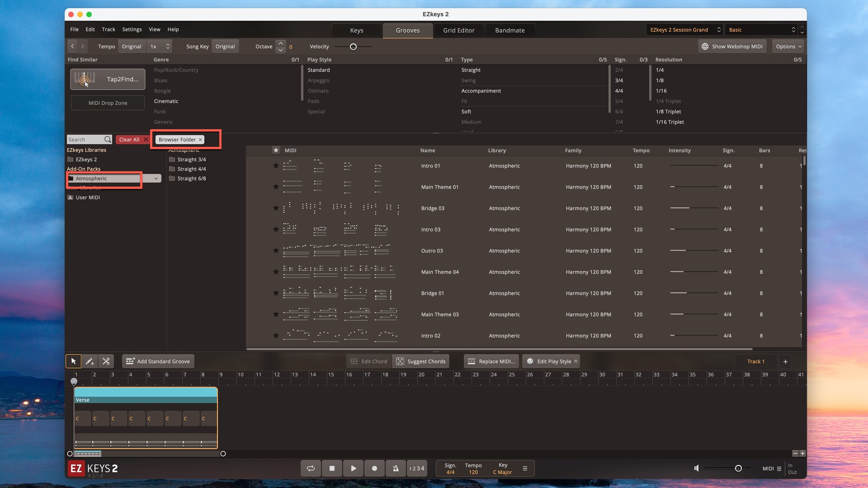This screenshot has height=488, width=868.
Task: Click the speaker volume icon
Action: (697, 469)
